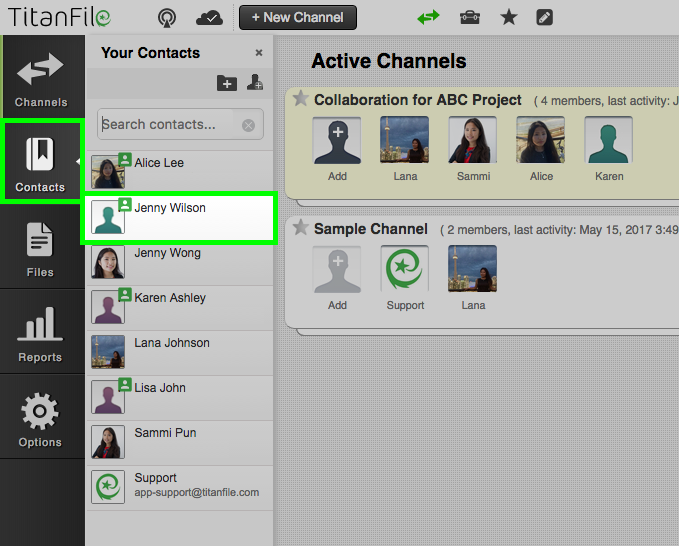Open the Contacts sidebar section
The image size is (679, 546).
(x=40, y=163)
